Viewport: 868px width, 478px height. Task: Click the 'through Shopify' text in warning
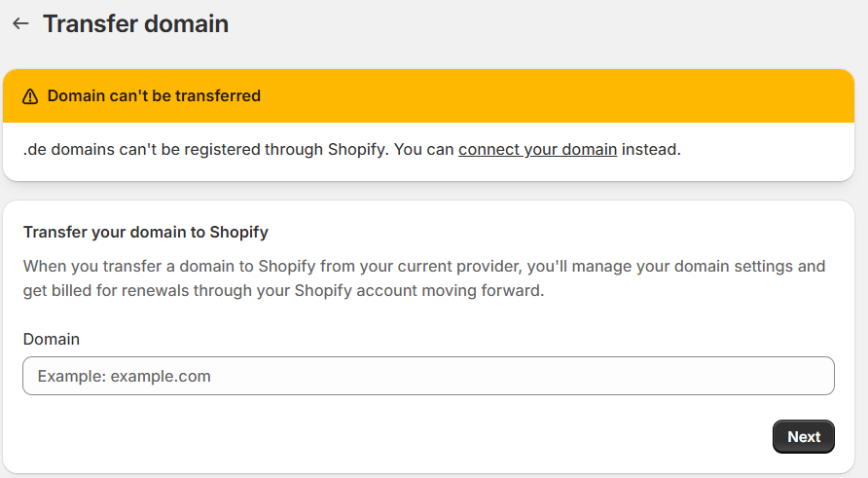(329, 150)
